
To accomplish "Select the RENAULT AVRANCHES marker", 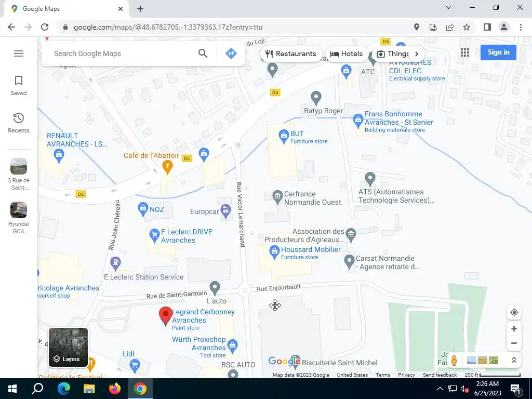I will (x=59, y=156).
